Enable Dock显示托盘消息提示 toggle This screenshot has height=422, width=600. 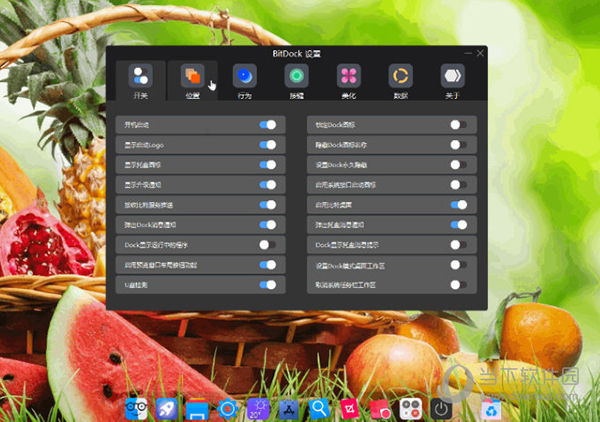[459, 245]
